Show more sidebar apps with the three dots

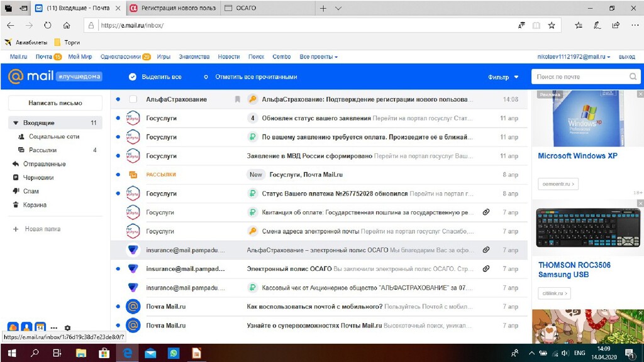point(54,328)
